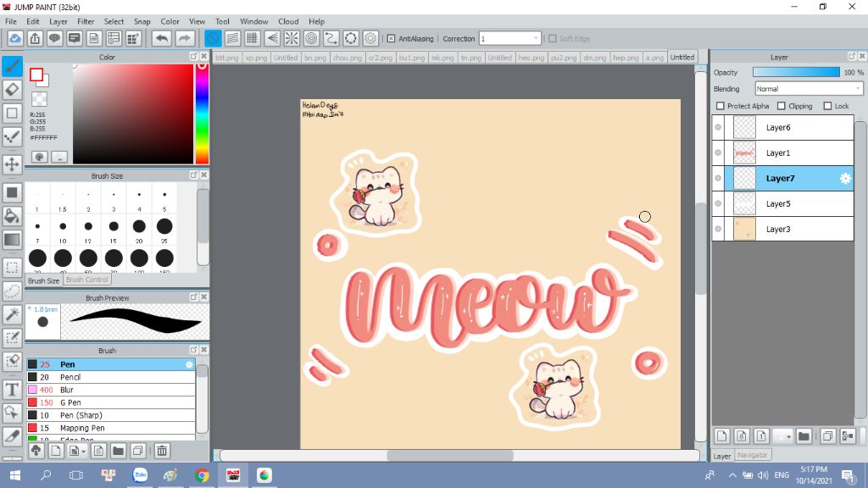Screen dimensions: 868x488
Task: Switch to Navigator tab
Action: coord(753,455)
